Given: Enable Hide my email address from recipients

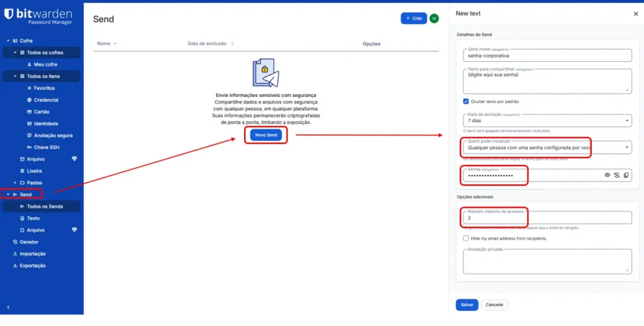Looking at the screenshot, I should click(466, 239).
